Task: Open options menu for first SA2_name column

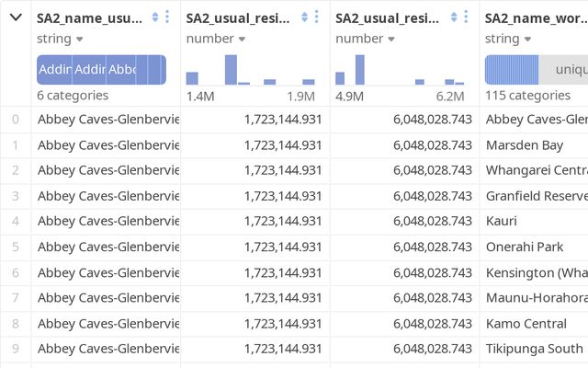Action: click(x=166, y=17)
